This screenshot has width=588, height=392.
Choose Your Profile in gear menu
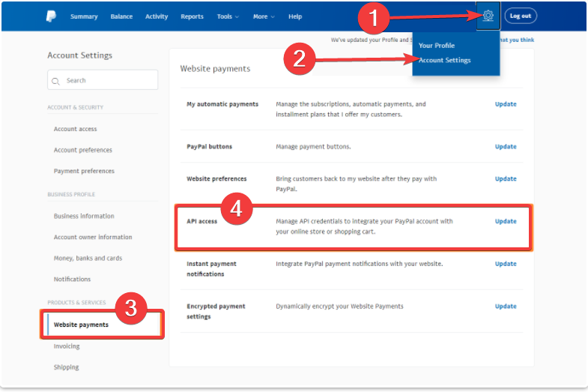click(437, 46)
